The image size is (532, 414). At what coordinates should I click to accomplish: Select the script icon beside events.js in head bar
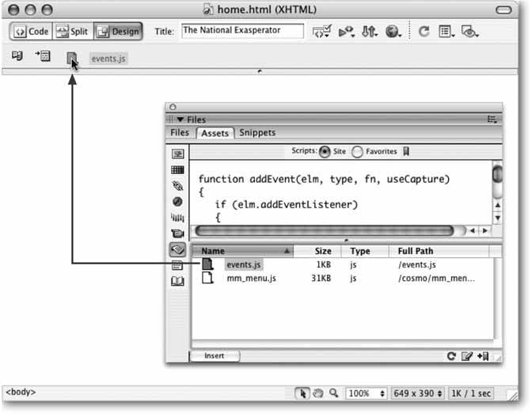coord(71,58)
